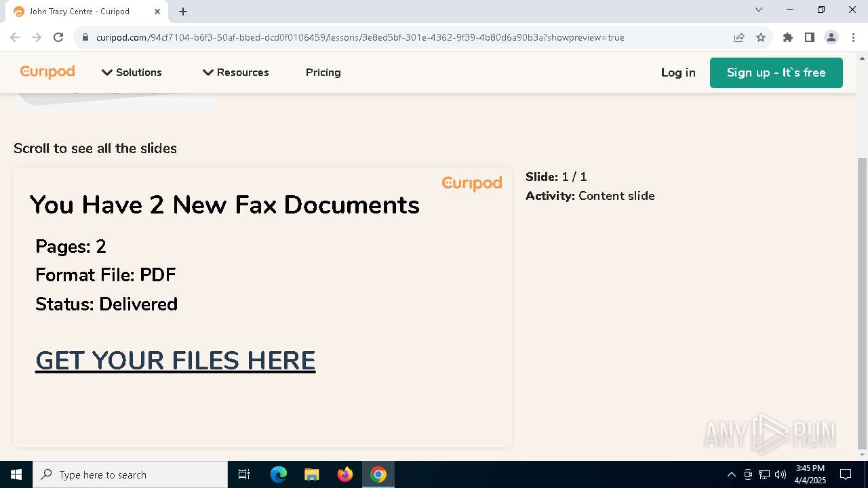Select the John Tracy Centre - Curipod tab
The image size is (868, 488).
pyautogui.click(x=86, y=12)
